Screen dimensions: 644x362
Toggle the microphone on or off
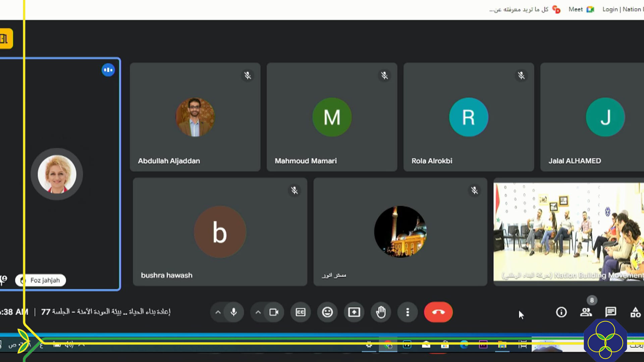tap(234, 312)
